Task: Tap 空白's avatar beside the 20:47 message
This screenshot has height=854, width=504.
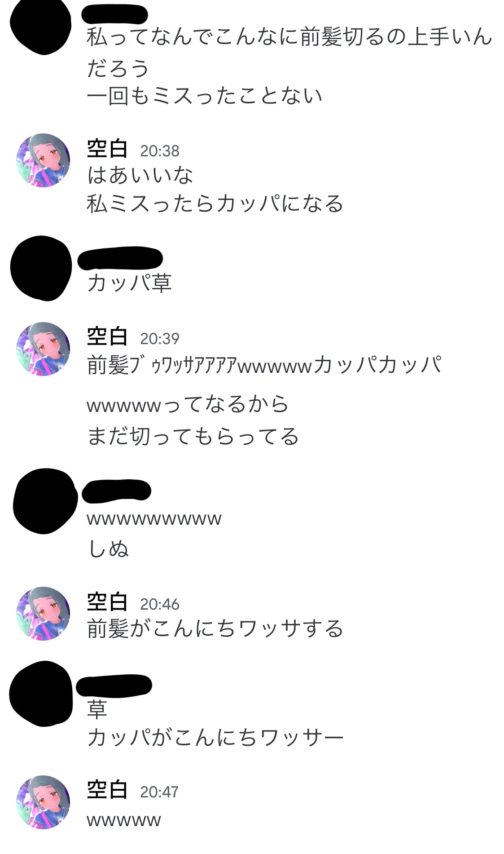Action: coord(43,801)
